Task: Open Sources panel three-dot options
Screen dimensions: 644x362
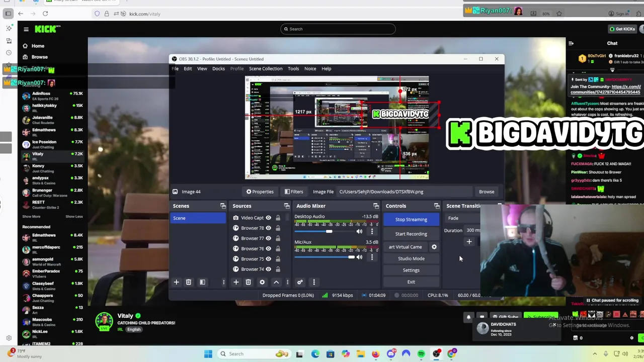Action: (x=287, y=282)
